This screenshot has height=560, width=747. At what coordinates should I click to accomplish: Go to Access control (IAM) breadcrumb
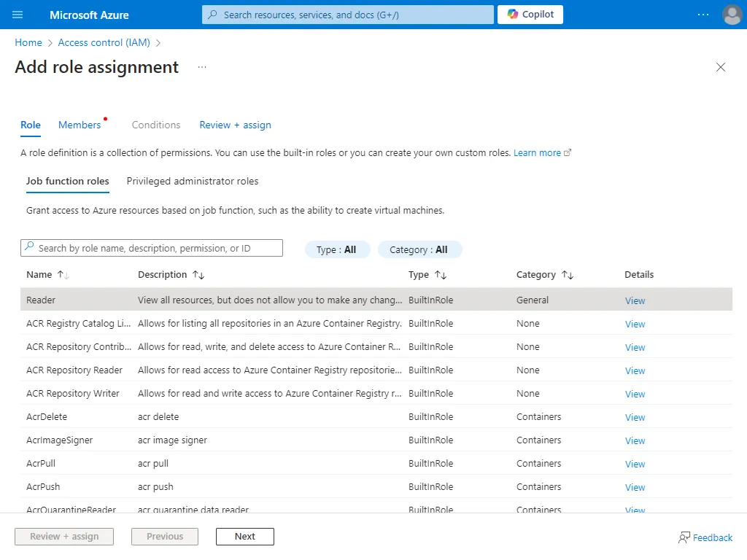(x=104, y=42)
